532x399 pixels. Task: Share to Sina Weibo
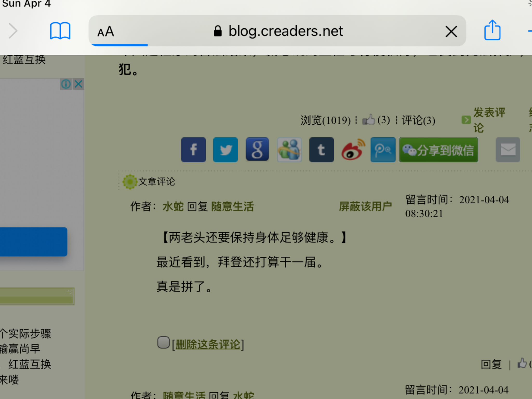point(353,150)
